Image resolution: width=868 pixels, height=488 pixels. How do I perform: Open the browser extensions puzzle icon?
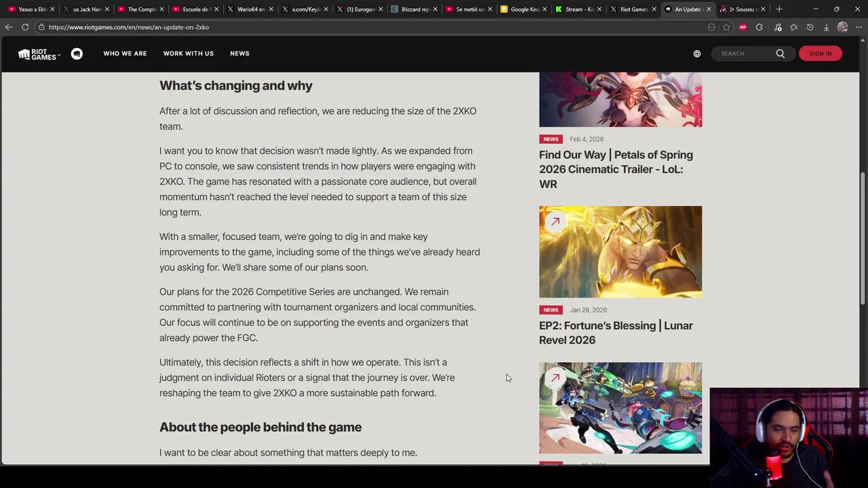click(759, 27)
